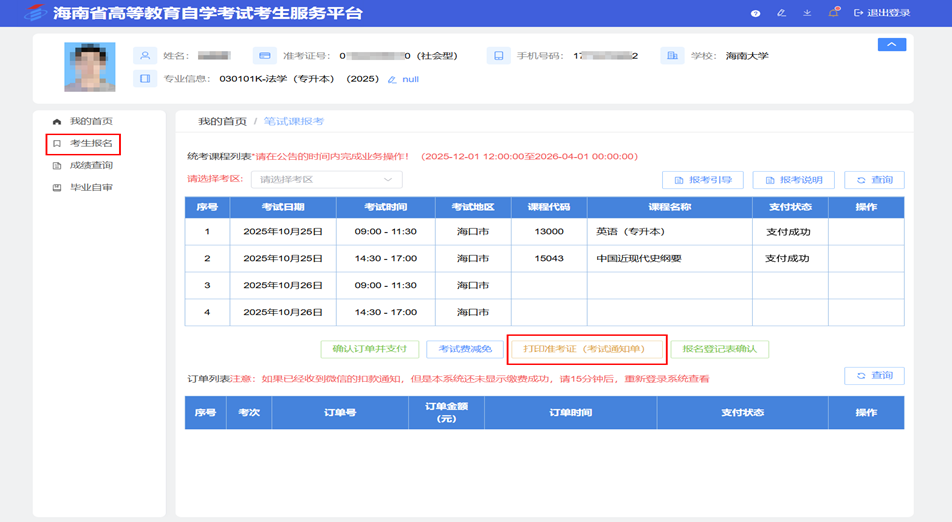952x522 pixels.
Task: Collapse the profile info panel
Action: (890, 45)
